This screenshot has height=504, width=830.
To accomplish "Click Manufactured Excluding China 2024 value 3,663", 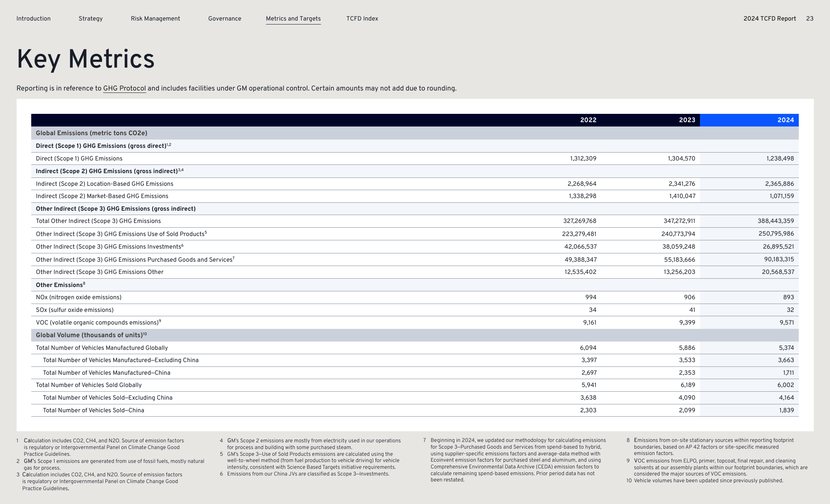I will (x=786, y=360).
